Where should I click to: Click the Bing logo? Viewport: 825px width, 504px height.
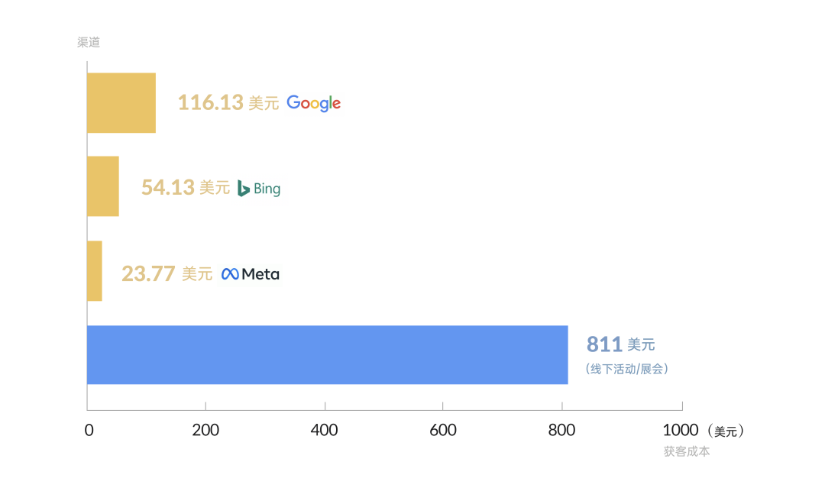(x=258, y=189)
